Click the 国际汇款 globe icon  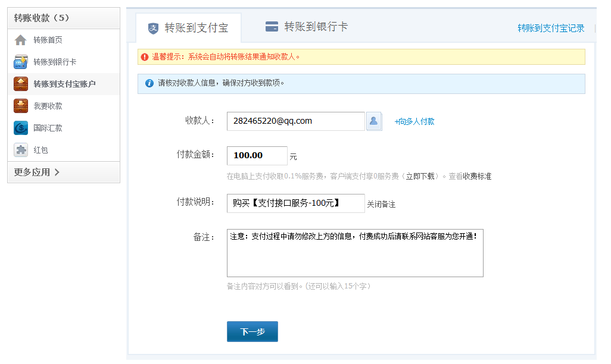[21, 128]
